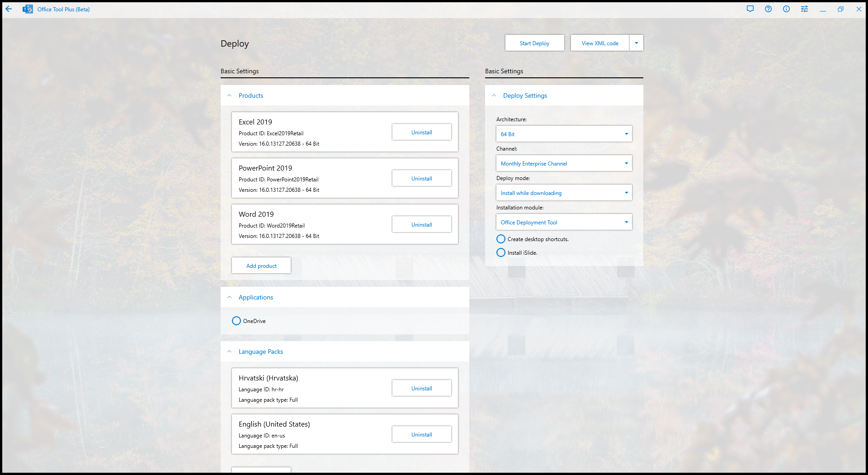Go back with the arrow icon
This screenshot has width=868, height=475.
9,9
